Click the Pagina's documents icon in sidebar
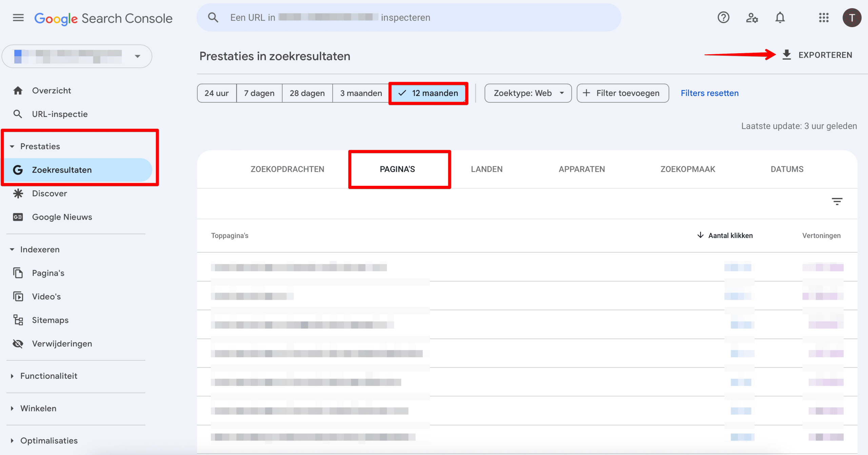 pos(18,273)
